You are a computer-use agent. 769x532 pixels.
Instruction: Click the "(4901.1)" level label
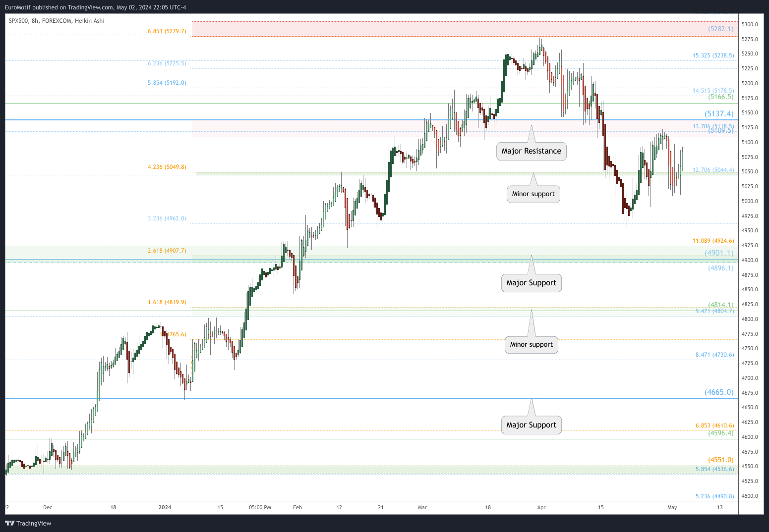(x=719, y=253)
